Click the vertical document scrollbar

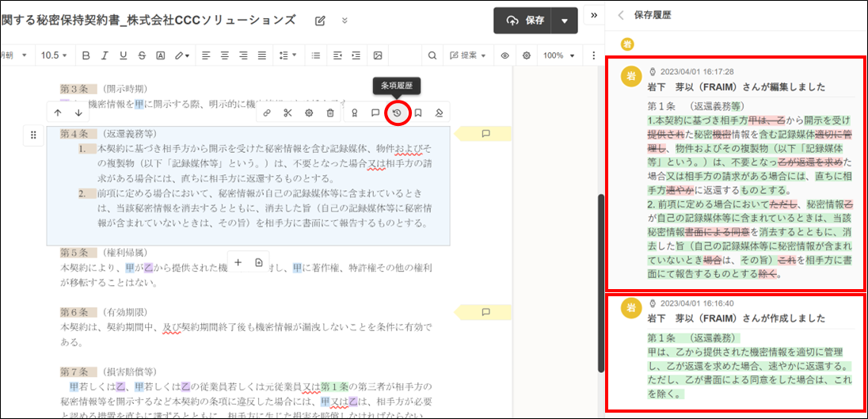point(601,282)
